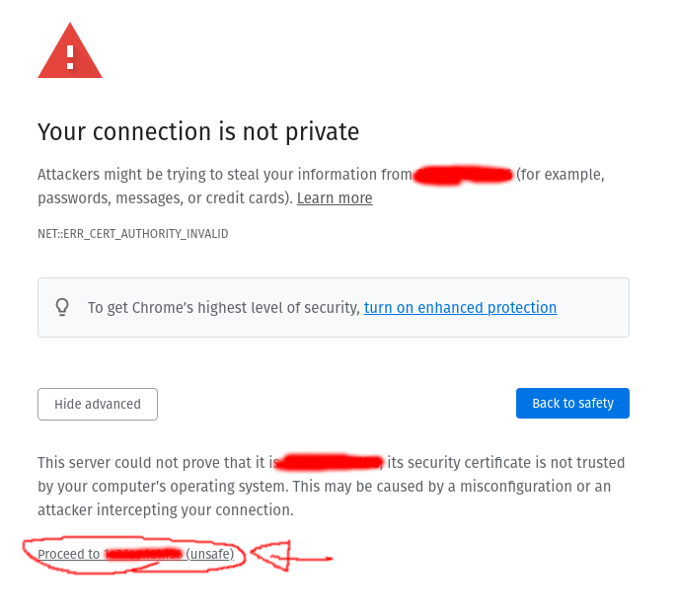Collapse details with the Hide advanced button
677x616 pixels.
(x=98, y=404)
